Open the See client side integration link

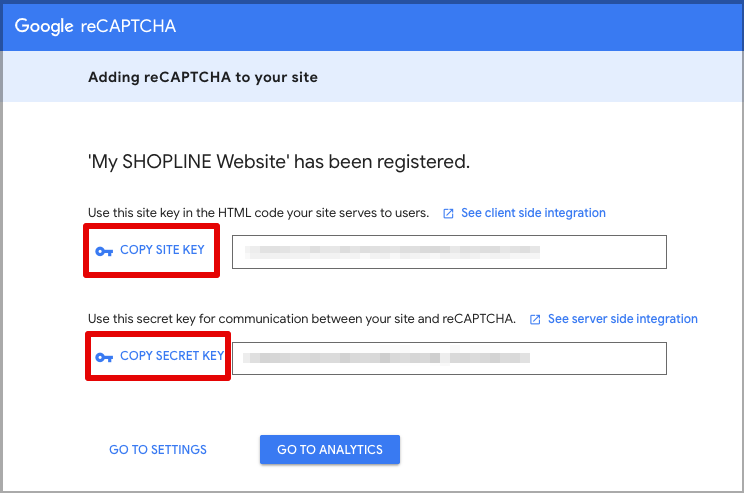coord(533,213)
